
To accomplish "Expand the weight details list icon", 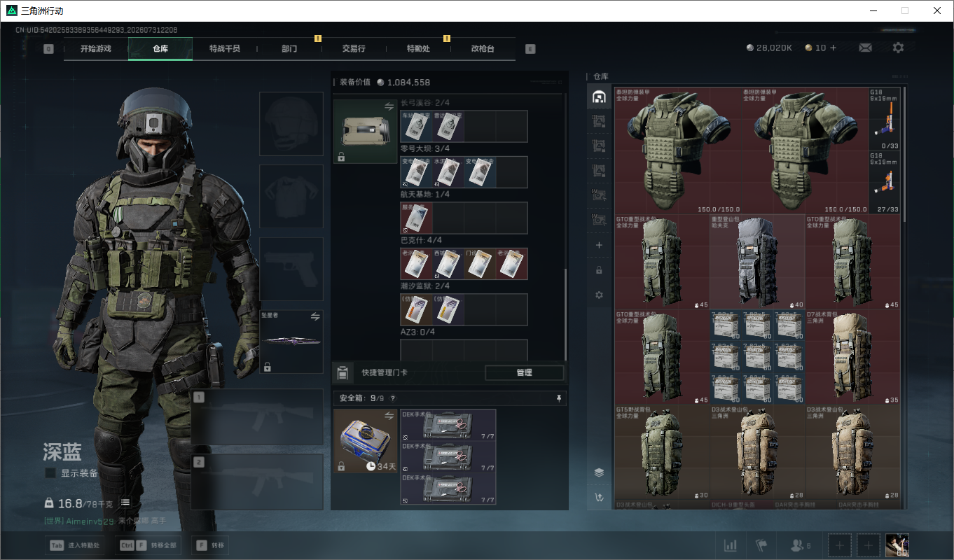I will point(125,503).
